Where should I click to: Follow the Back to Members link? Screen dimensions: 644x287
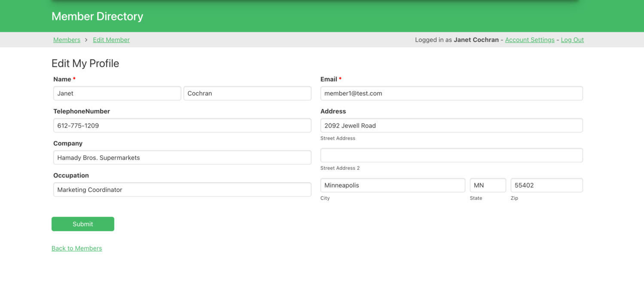76,248
